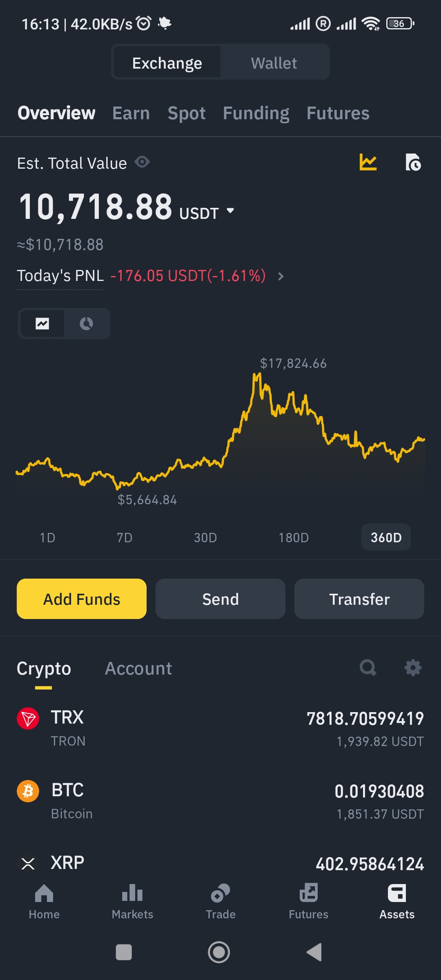Select the 30D chart range
Viewport: 441px width, 980px height.
pos(205,537)
